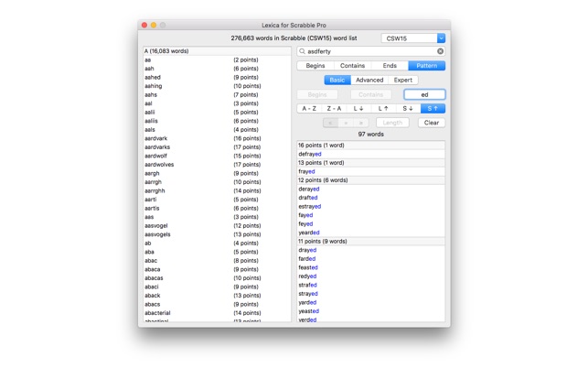
Task: Click the Length field
Action: pos(392,123)
